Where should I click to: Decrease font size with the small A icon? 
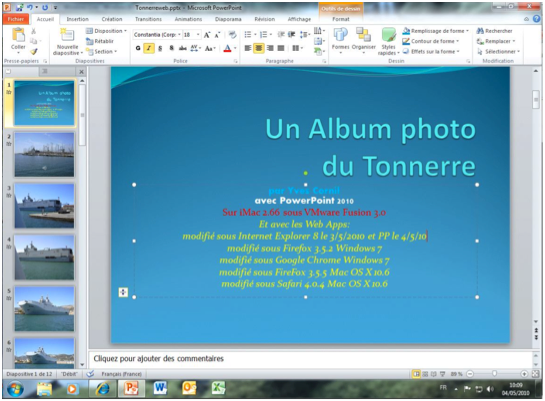[x=217, y=35]
